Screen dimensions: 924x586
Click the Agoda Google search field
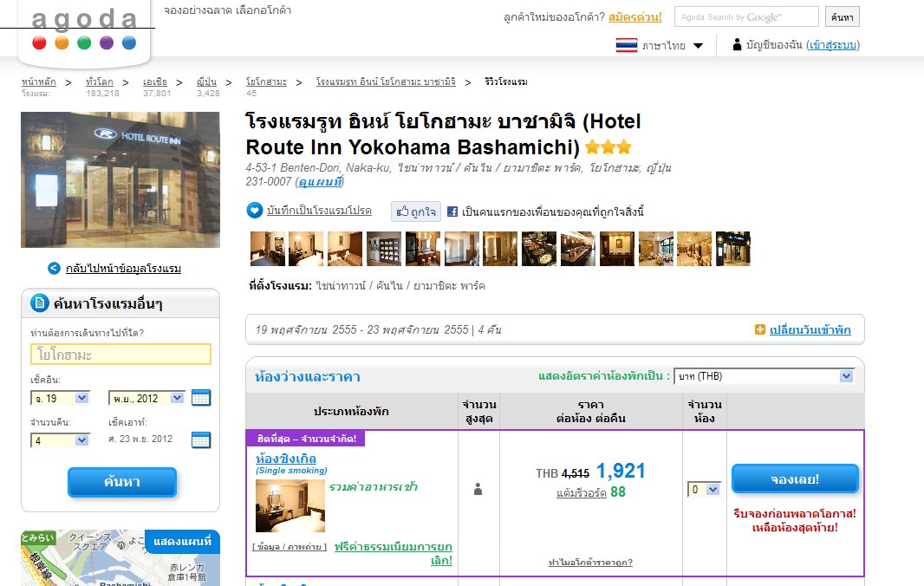[746, 17]
